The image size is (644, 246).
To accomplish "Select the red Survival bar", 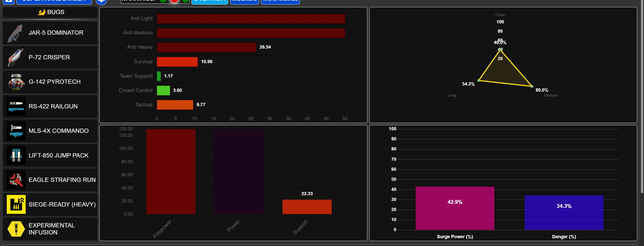I will 177,62.
